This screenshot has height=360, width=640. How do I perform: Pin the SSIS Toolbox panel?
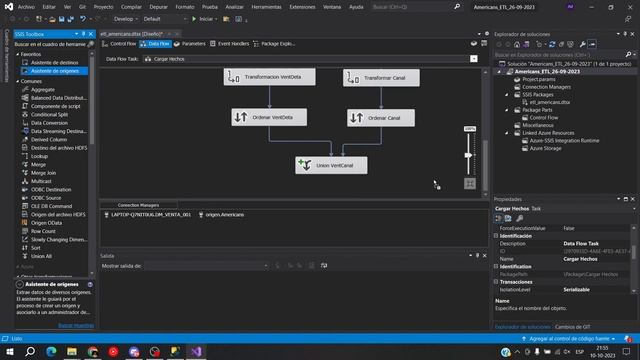point(84,34)
